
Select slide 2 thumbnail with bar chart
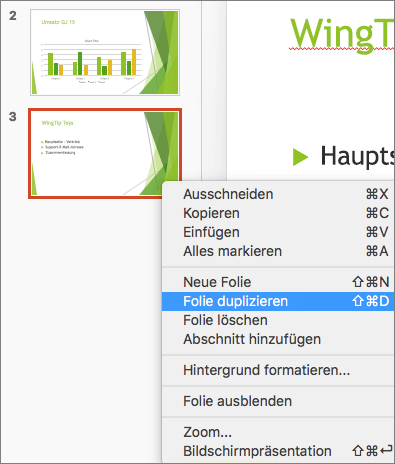[105, 52]
